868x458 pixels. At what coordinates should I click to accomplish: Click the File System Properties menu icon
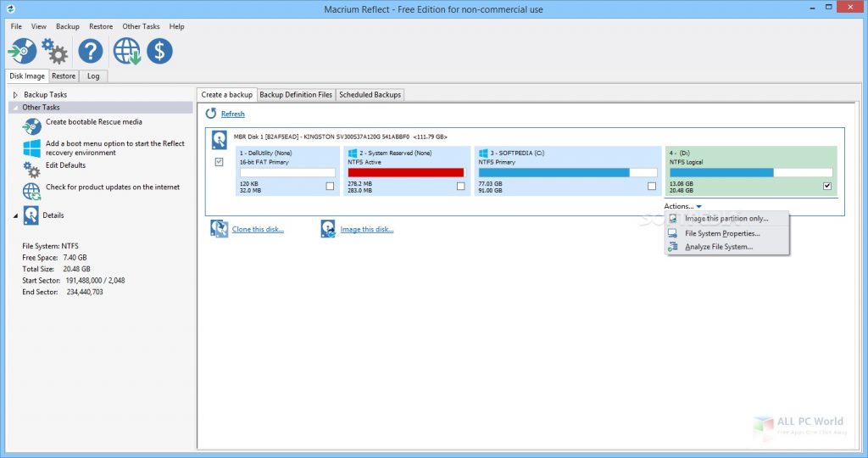(672, 234)
